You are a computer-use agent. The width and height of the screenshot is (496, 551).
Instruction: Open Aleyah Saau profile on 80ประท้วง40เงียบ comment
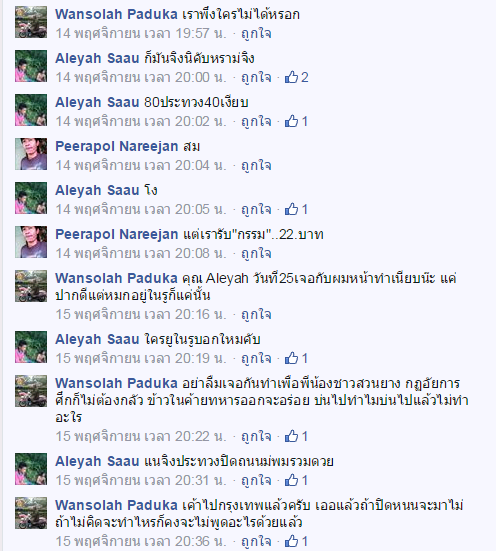click(97, 102)
